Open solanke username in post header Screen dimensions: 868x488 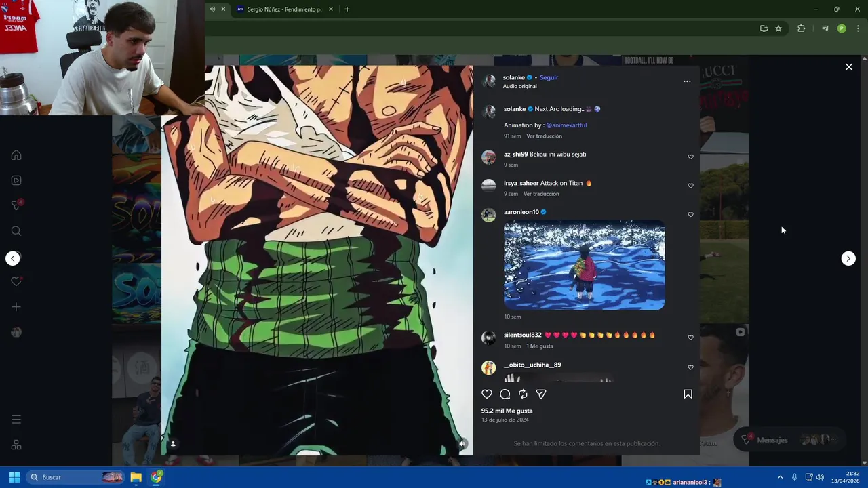514,77
